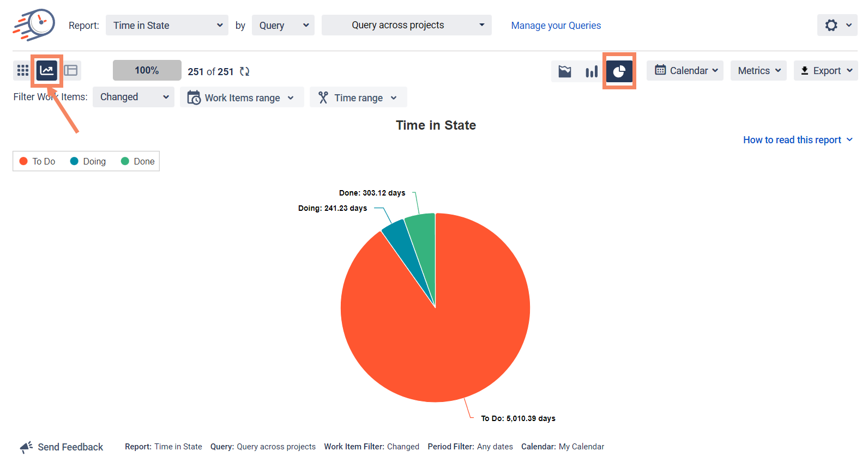
Task: Click the 100% progress bar
Action: coord(147,70)
